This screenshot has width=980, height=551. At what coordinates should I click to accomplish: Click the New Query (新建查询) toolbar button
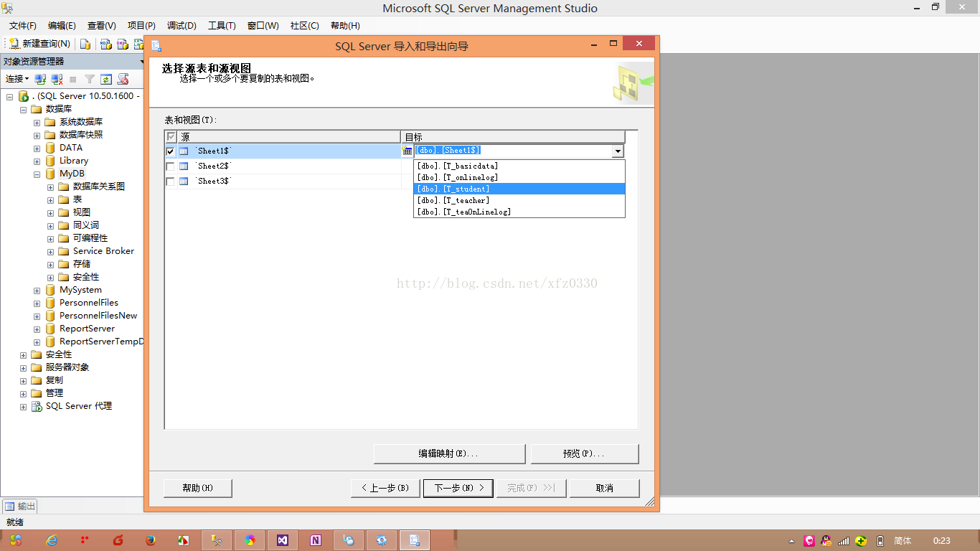[x=39, y=44]
